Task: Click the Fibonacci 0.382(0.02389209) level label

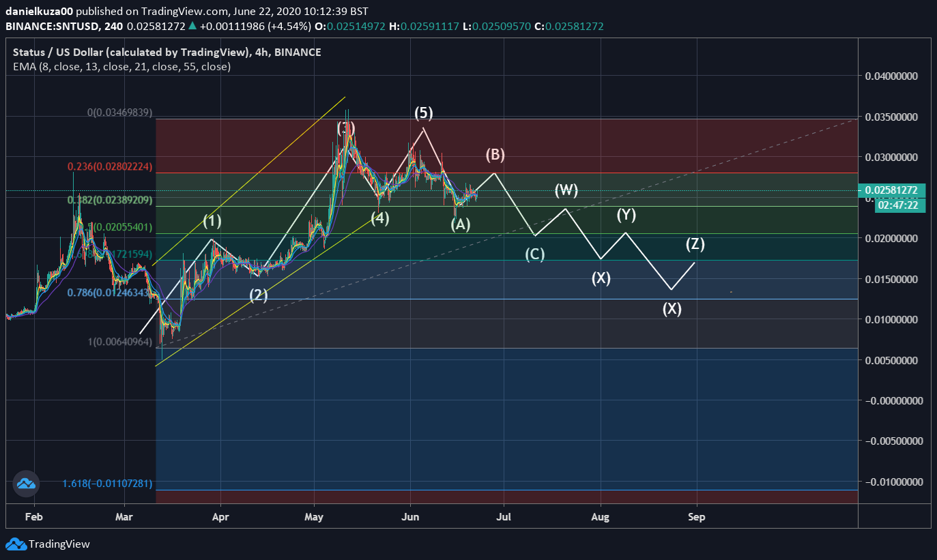Action: [x=109, y=200]
